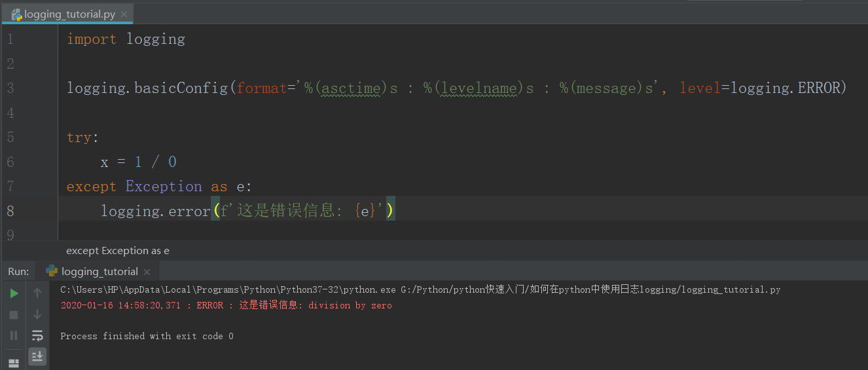Viewport: 868px width, 370px height.
Task: Click the underlined 'asctime' in format string
Action: (x=351, y=88)
